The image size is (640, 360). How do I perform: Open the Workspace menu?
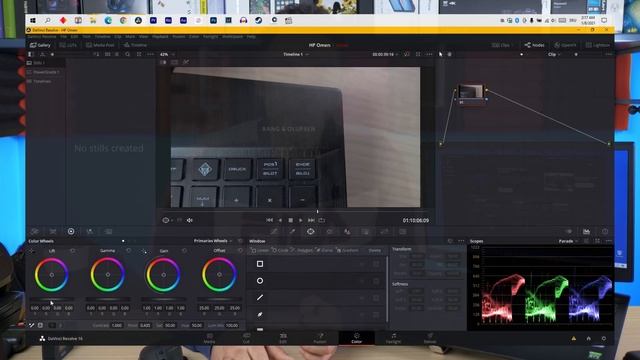232,37
